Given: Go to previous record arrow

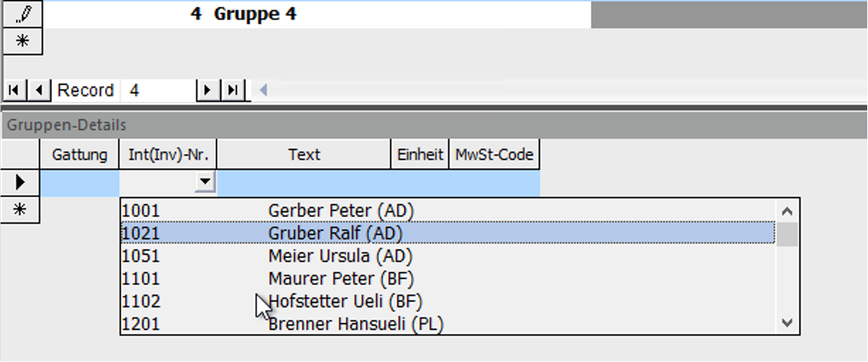Looking at the screenshot, I should pos(38,90).
